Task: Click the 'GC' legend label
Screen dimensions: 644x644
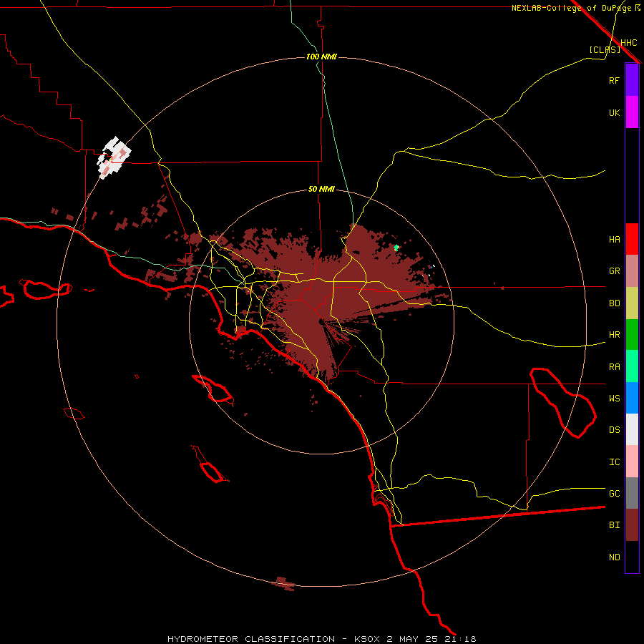Action: (x=614, y=494)
